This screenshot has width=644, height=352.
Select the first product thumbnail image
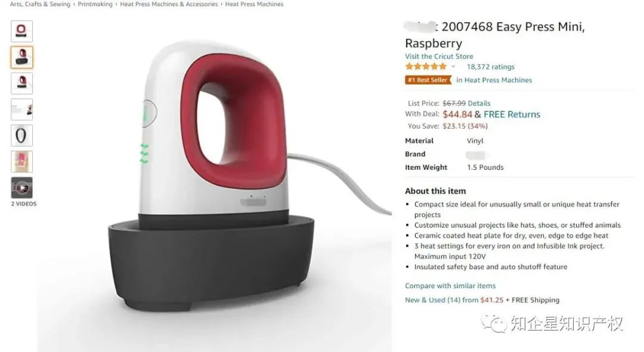pyautogui.click(x=22, y=31)
